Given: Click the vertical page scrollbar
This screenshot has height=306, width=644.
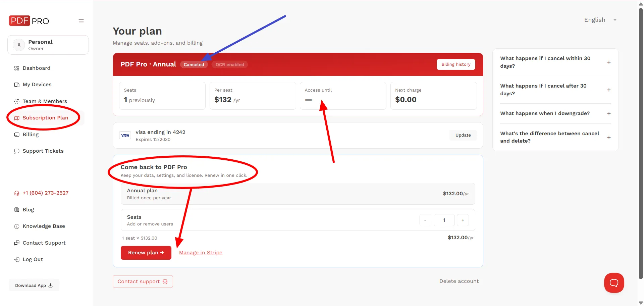Looking at the screenshot, I should click(641, 144).
